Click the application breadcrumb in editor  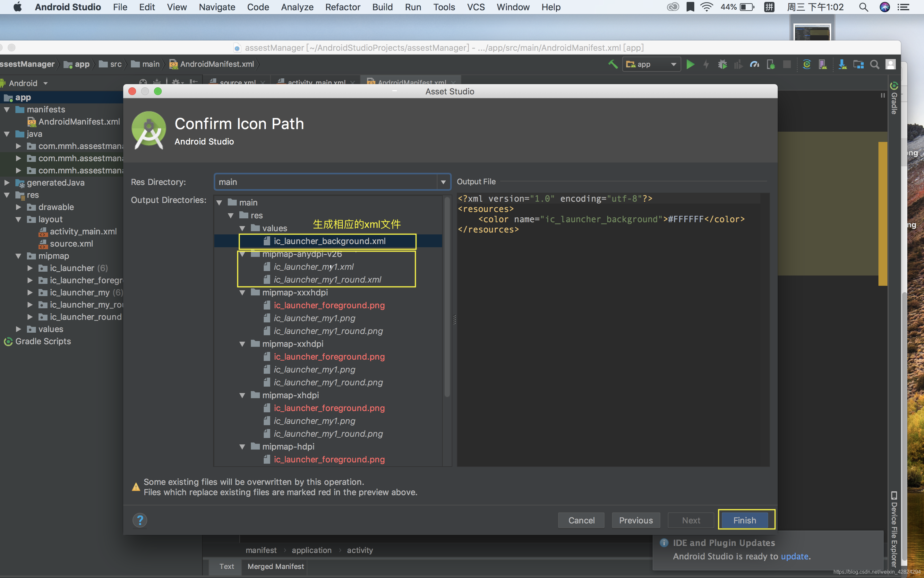(312, 550)
